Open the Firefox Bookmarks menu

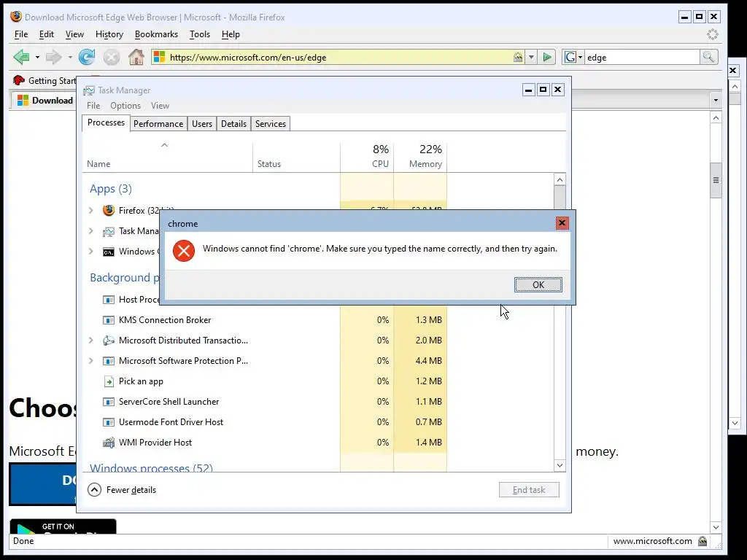pyautogui.click(x=156, y=34)
